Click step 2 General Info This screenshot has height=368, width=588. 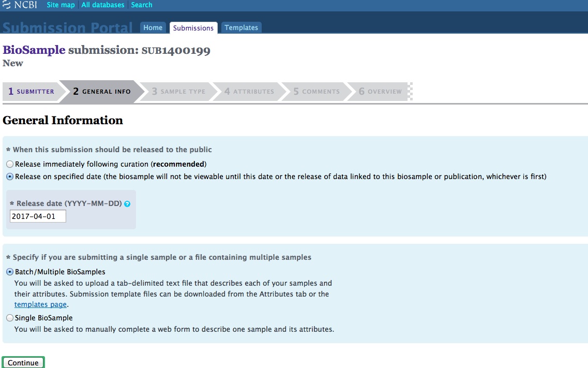coord(102,92)
